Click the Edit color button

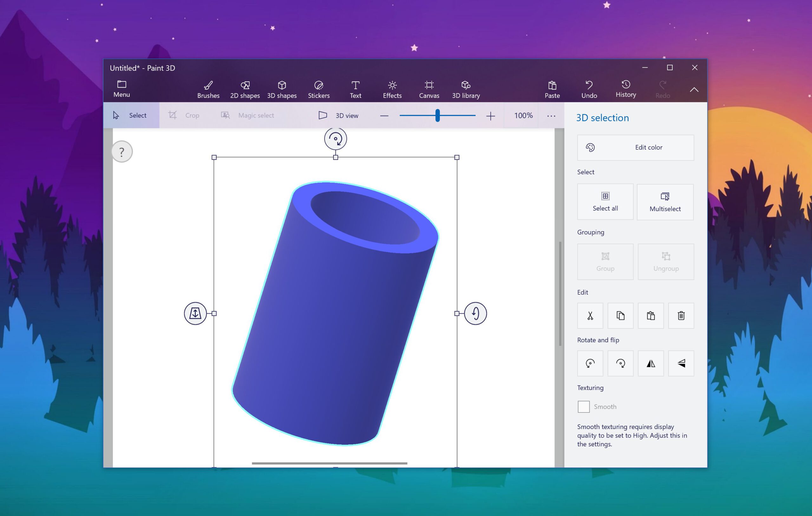(636, 147)
